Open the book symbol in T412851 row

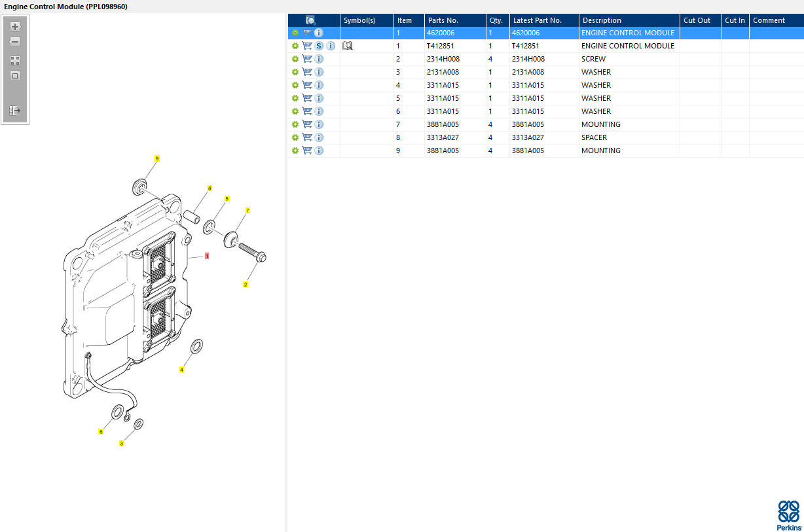[348, 46]
